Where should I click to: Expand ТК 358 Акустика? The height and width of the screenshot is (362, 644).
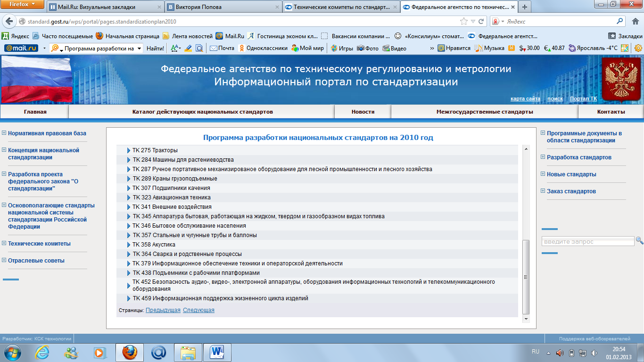tap(129, 245)
